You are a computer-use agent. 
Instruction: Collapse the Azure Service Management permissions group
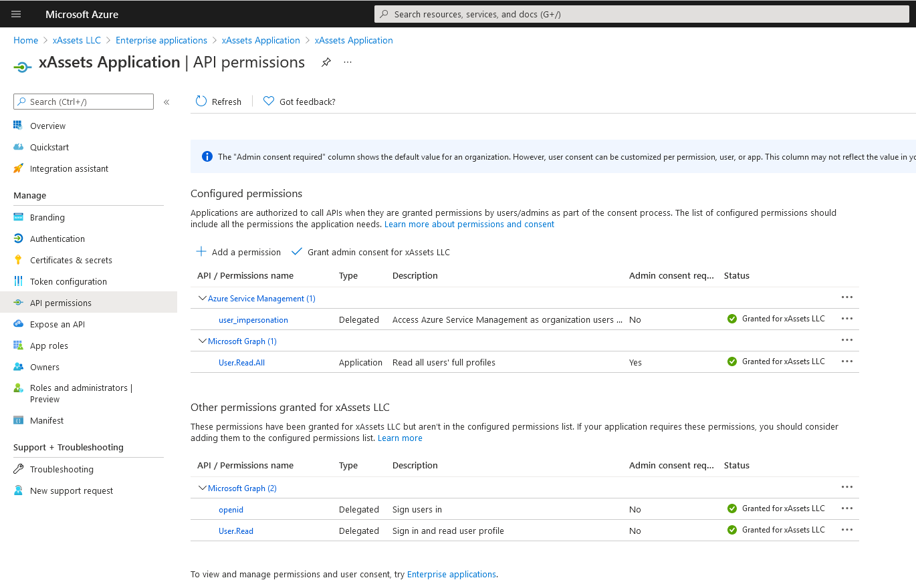[202, 298]
